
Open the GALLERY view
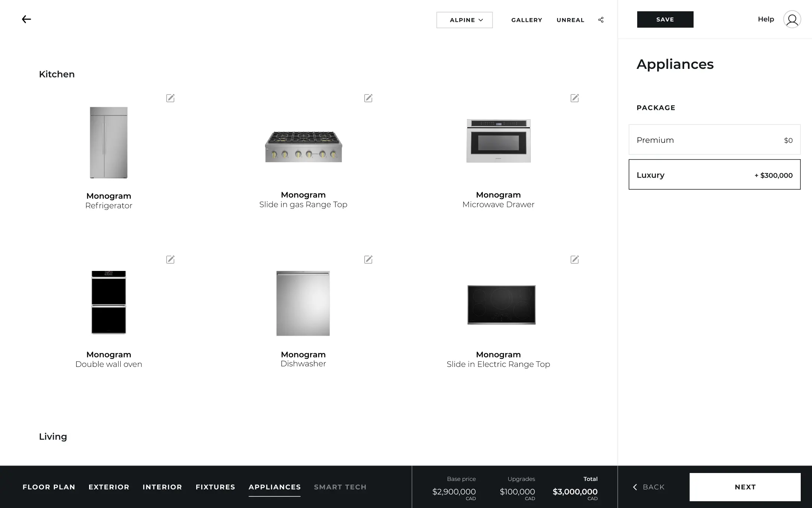(x=527, y=20)
